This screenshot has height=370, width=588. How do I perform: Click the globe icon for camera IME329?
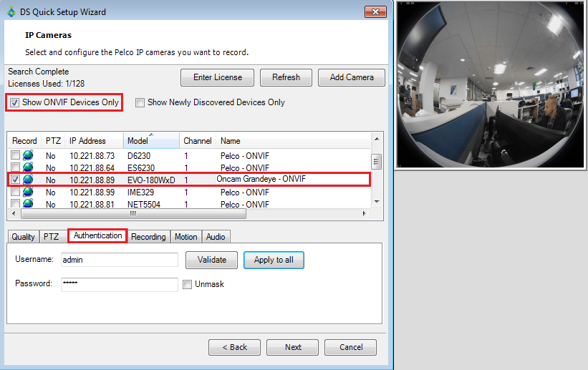click(28, 192)
